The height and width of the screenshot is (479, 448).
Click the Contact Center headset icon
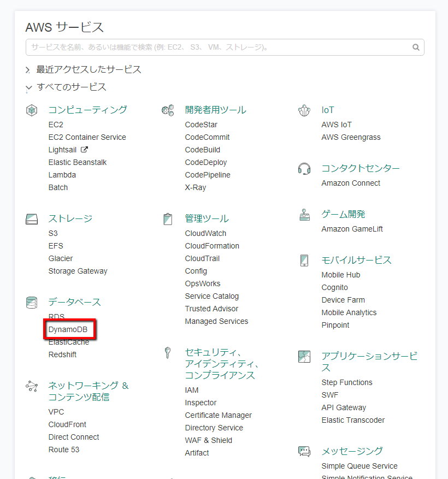point(304,169)
